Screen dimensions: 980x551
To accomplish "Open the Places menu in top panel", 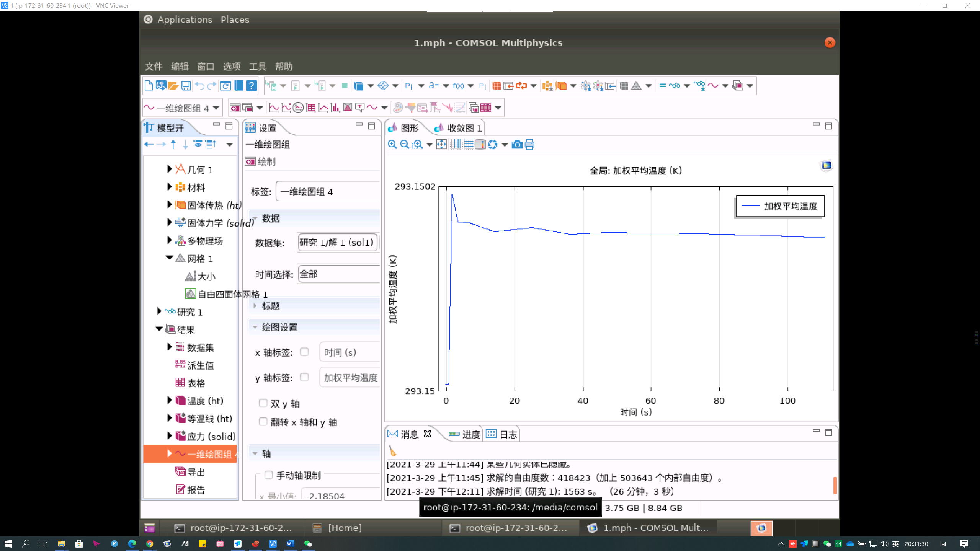I will [x=235, y=20].
